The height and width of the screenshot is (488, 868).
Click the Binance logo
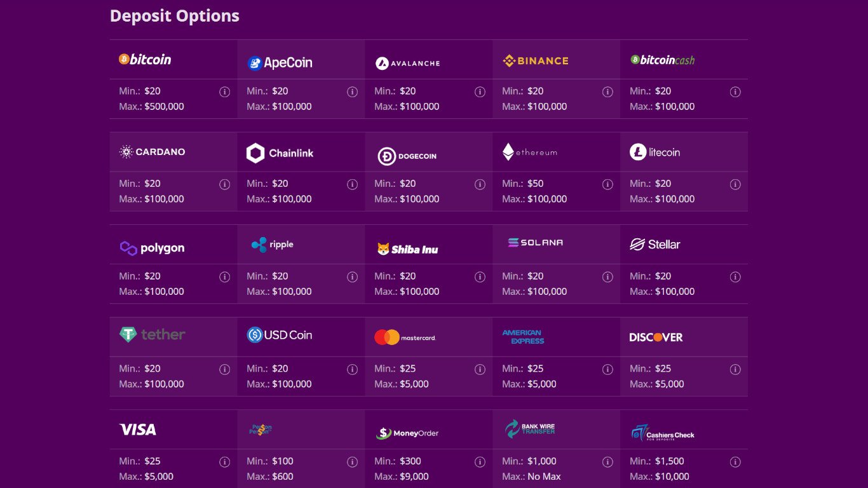click(x=535, y=61)
